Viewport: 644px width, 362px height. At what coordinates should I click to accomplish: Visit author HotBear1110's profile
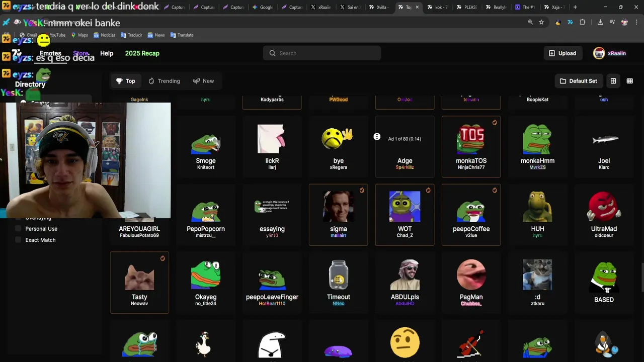(272, 304)
